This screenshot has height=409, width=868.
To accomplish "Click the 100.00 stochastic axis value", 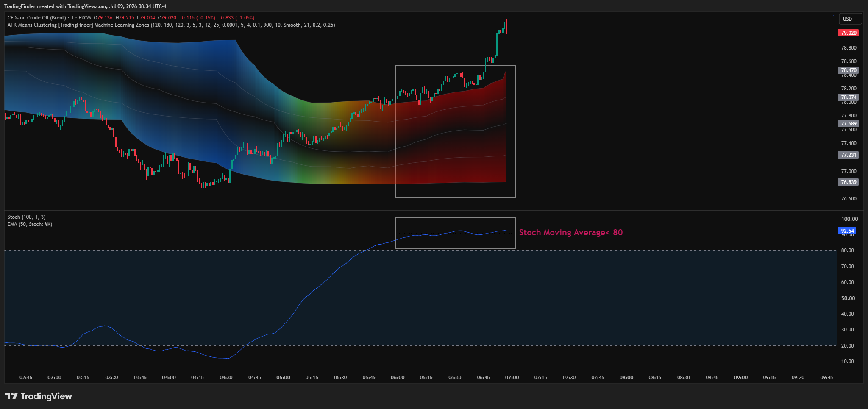I will [x=849, y=219].
